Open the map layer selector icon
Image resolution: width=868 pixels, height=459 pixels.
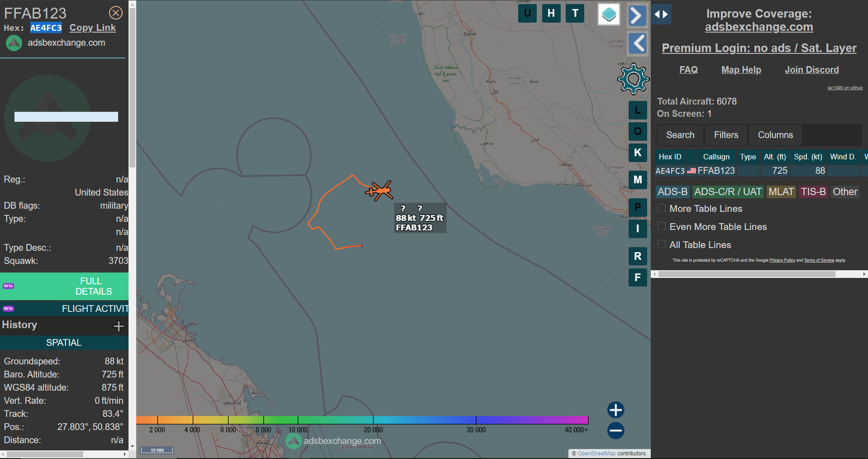609,14
